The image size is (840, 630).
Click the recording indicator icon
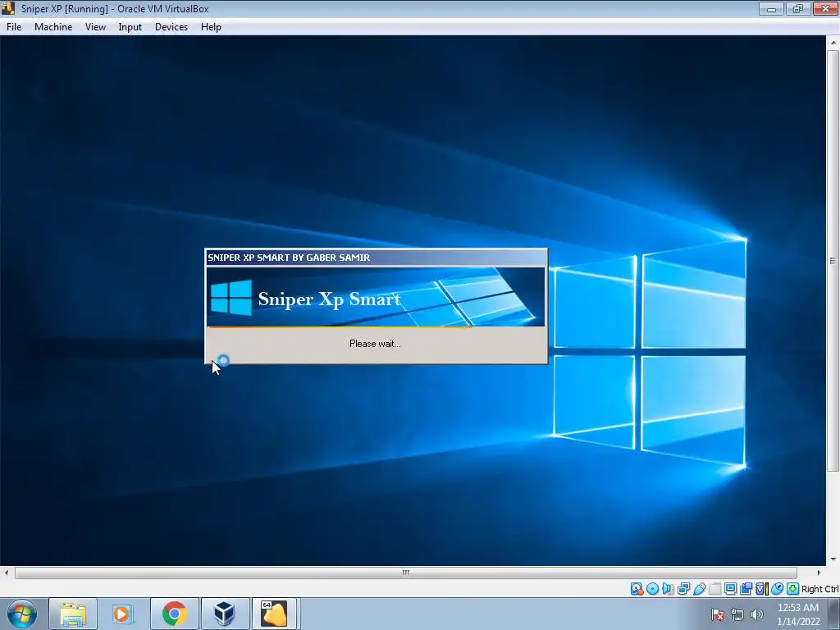coord(746,589)
